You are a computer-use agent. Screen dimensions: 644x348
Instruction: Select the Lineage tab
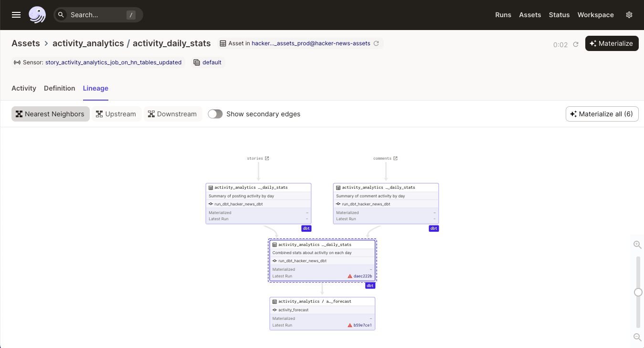pos(95,88)
